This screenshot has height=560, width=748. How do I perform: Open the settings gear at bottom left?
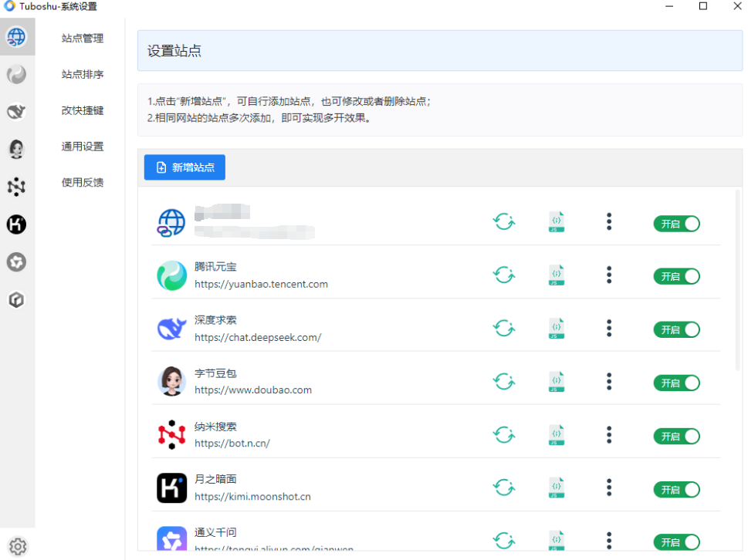17,545
